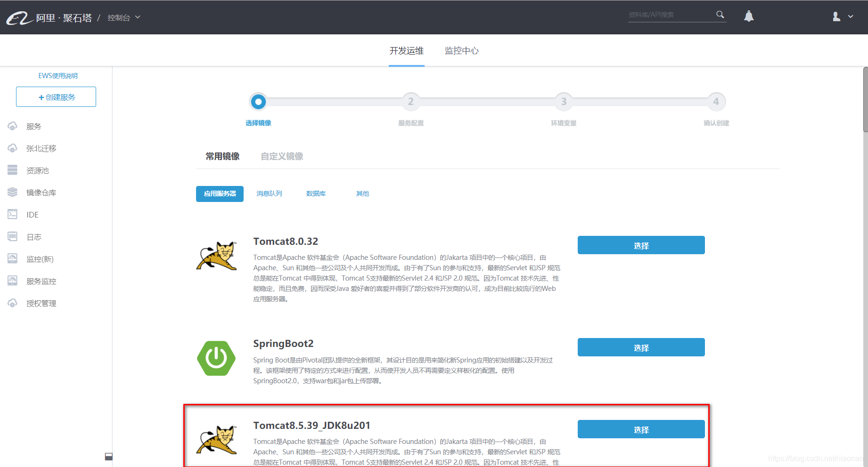Choose Tomcat8.0.32 with 选择 button
This screenshot has height=467, width=868.
(641, 245)
